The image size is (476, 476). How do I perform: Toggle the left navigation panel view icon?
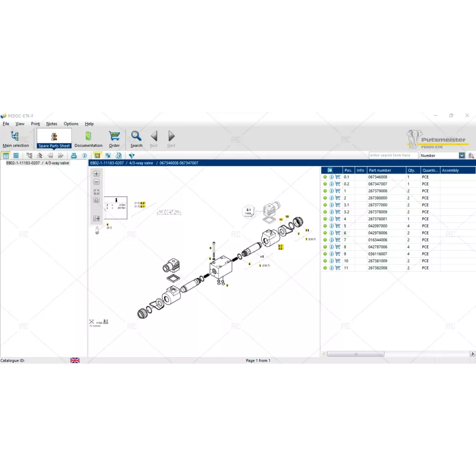6,156
